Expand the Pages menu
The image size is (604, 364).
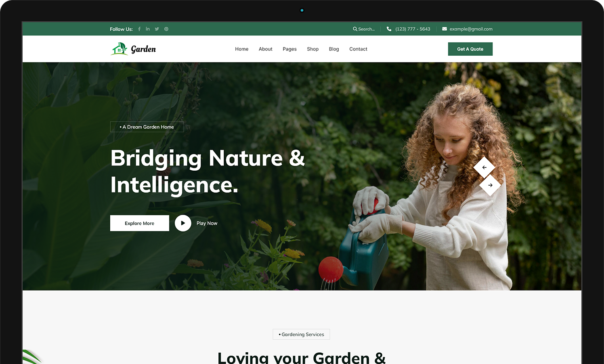(x=289, y=49)
